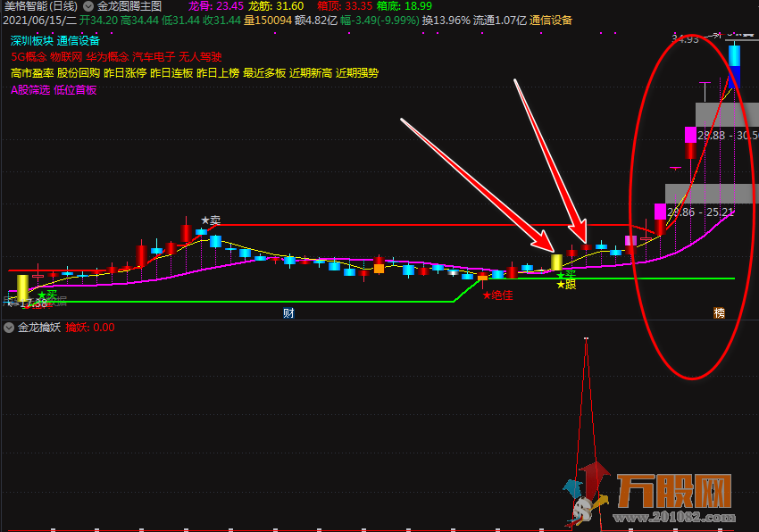Open the 5G概念 concept tag
This screenshot has width=759, height=532.
click(29, 56)
